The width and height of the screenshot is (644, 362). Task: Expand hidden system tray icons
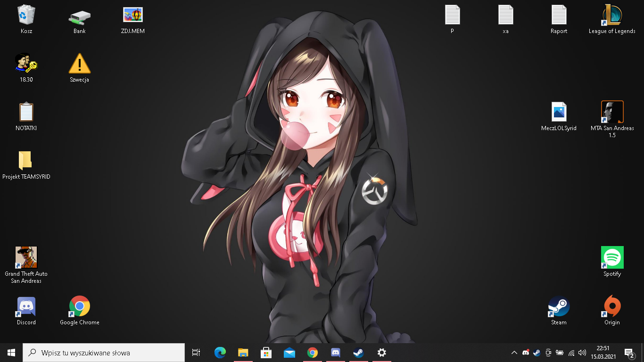tap(514, 353)
